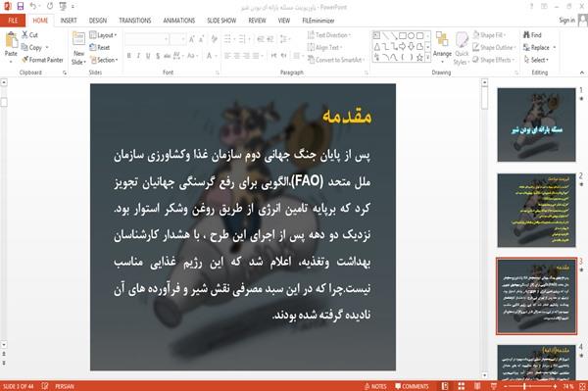Switch to Reading View icon

477,386
